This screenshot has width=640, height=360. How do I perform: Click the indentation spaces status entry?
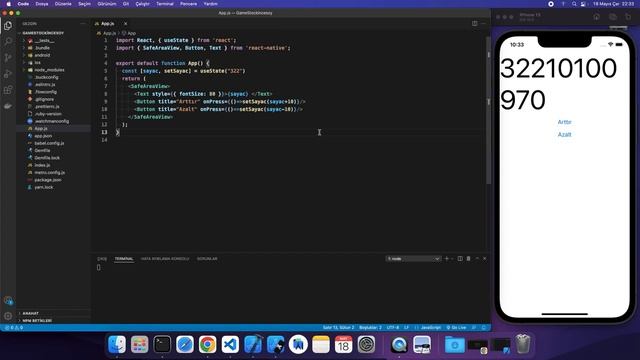tap(370, 327)
